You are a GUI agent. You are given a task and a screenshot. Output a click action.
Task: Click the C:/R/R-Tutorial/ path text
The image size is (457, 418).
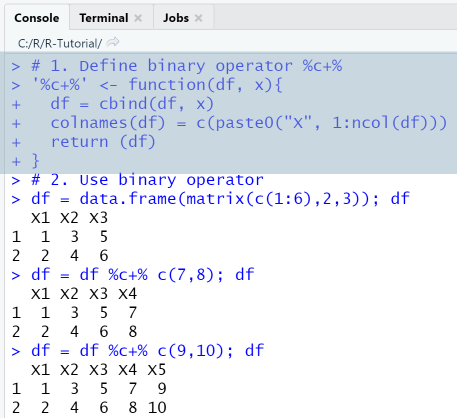pyautogui.click(x=60, y=43)
